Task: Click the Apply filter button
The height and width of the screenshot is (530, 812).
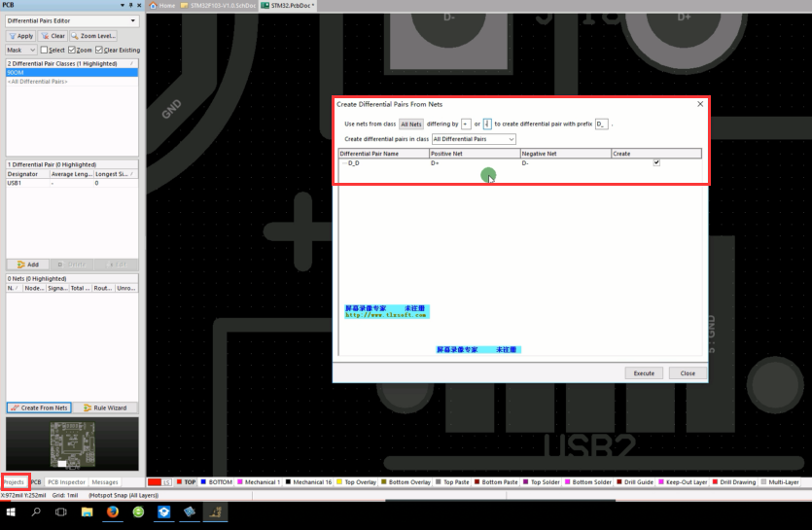Action: 21,36
